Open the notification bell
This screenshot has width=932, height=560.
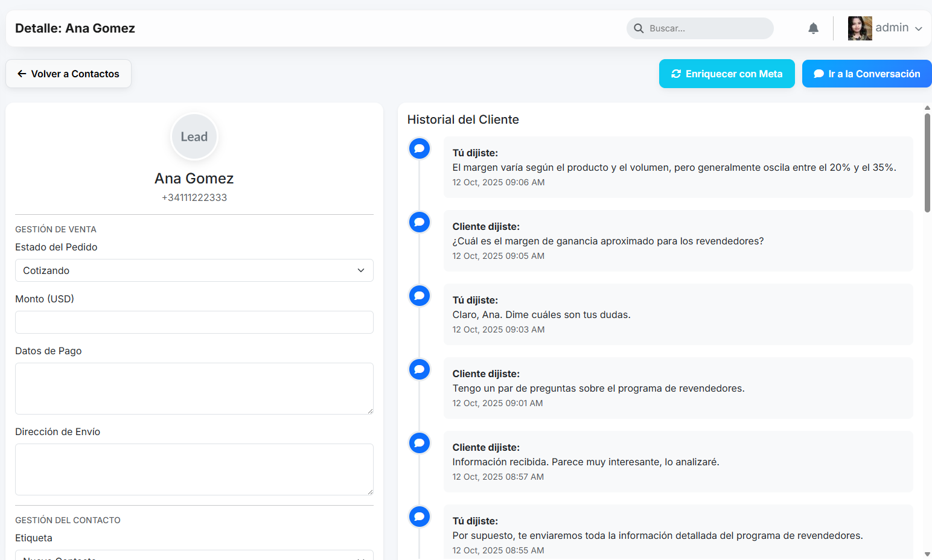coord(813,28)
